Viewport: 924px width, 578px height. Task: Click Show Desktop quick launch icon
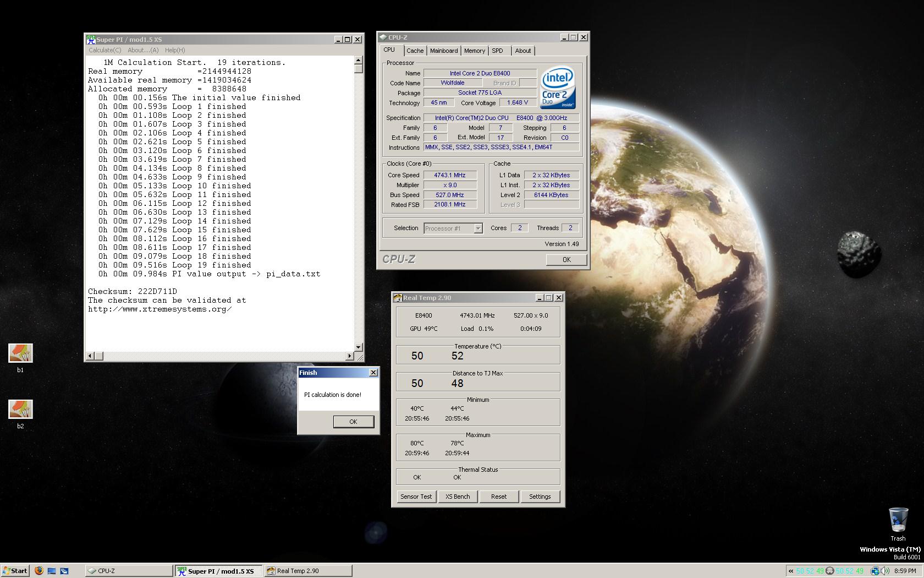point(52,571)
